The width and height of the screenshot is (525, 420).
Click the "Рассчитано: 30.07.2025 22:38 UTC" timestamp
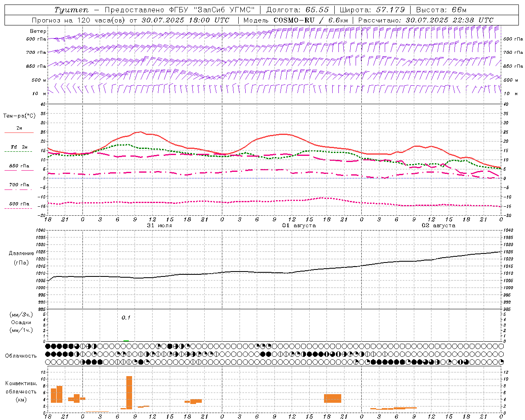426,20
